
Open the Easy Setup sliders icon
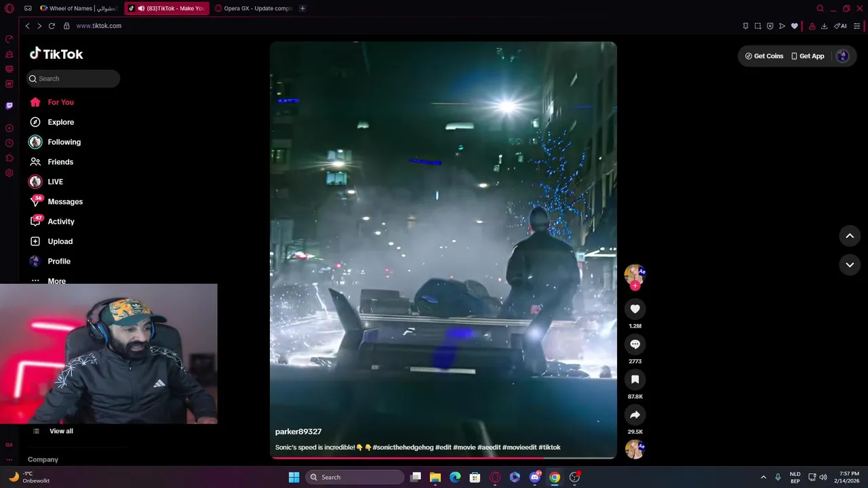click(x=857, y=26)
